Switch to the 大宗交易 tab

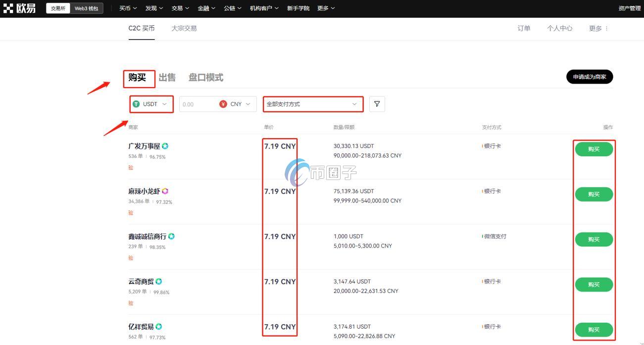coord(184,28)
